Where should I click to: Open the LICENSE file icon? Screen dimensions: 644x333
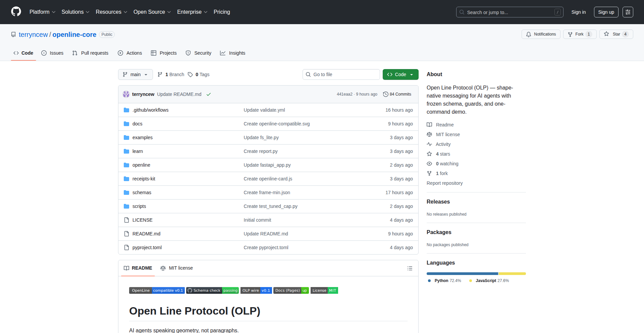[x=126, y=220]
